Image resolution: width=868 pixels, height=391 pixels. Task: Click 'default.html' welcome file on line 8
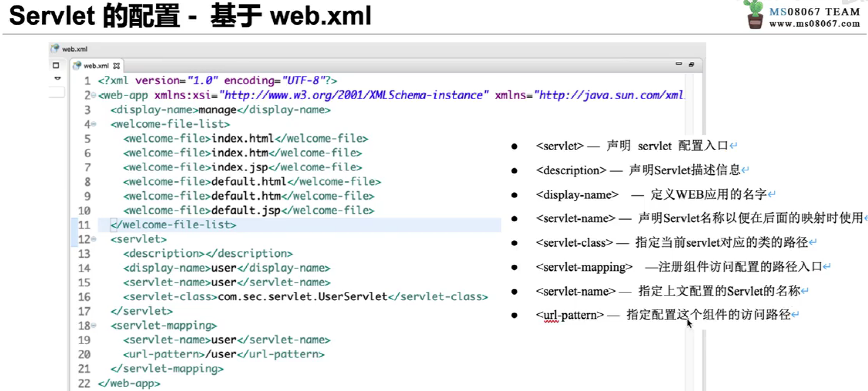pyautogui.click(x=249, y=182)
